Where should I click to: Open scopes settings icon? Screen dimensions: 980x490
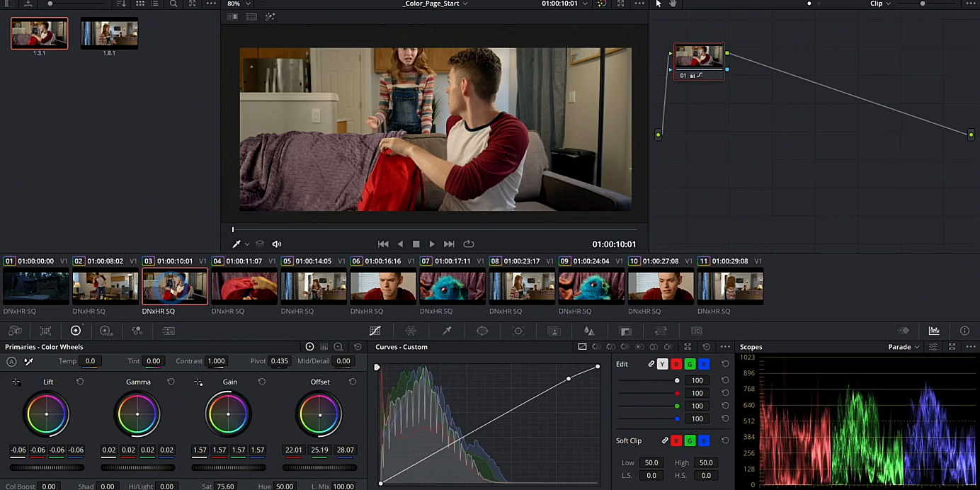click(933, 347)
